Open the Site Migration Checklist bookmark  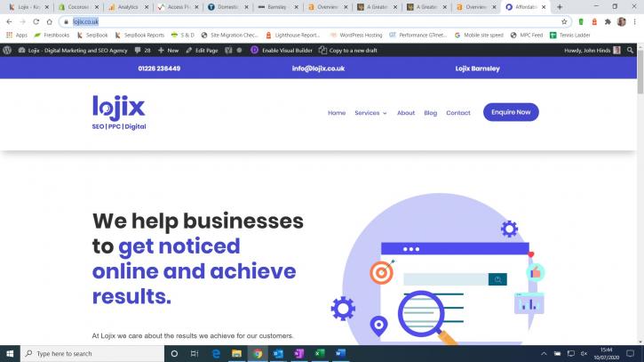click(x=229, y=36)
